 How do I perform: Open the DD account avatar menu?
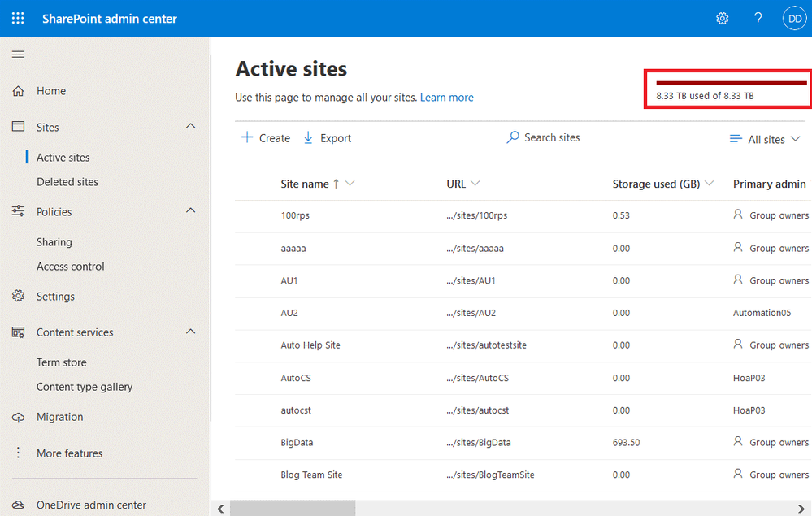[x=794, y=17]
